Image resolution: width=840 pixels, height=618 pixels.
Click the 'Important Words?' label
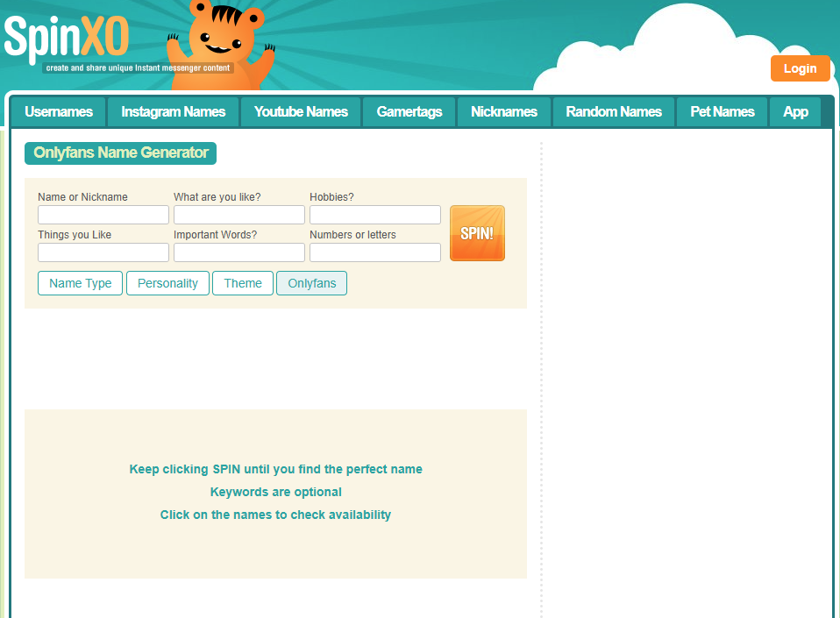[x=216, y=235]
